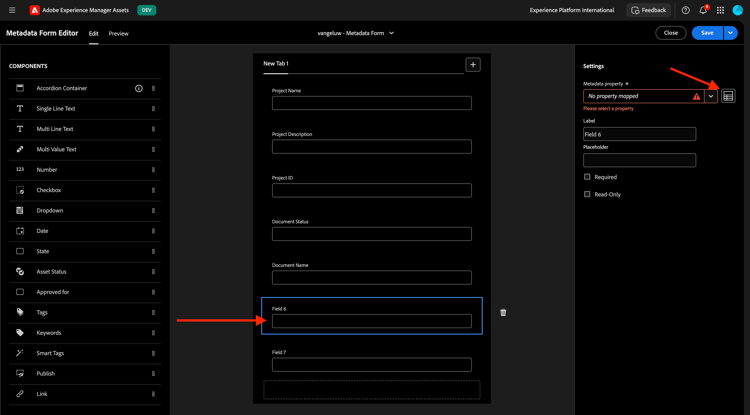Screen dimensions: 750x415
Task: Switch to the Preview tab
Action: tap(119, 33)
